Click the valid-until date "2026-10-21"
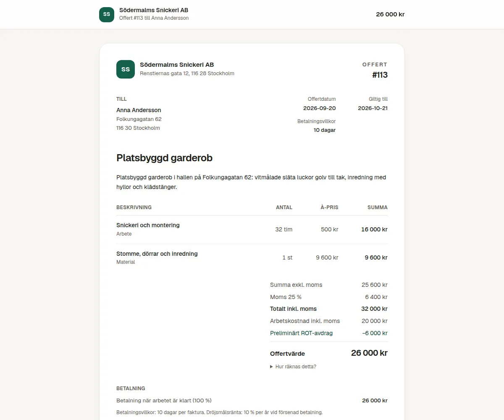504x420 pixels. (x=373, y=108)
